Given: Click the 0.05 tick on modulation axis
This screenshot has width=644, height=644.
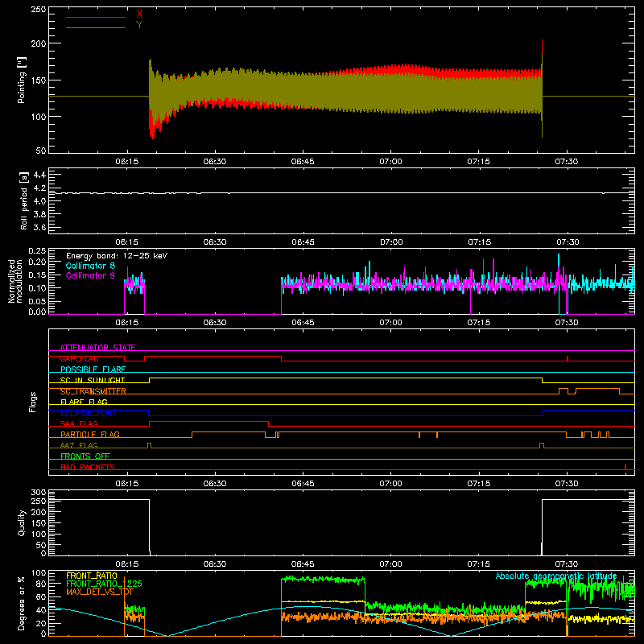Looking at the screenshot, I should point(37,301).
